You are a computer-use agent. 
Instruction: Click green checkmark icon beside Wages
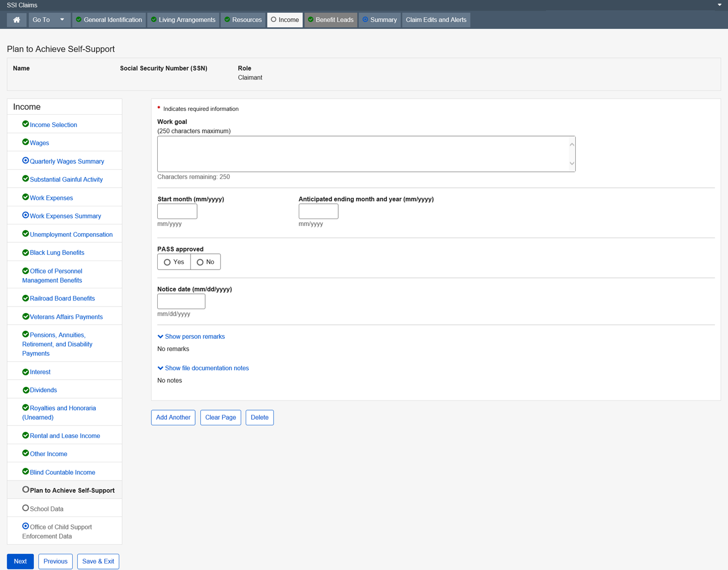point(25,142)
